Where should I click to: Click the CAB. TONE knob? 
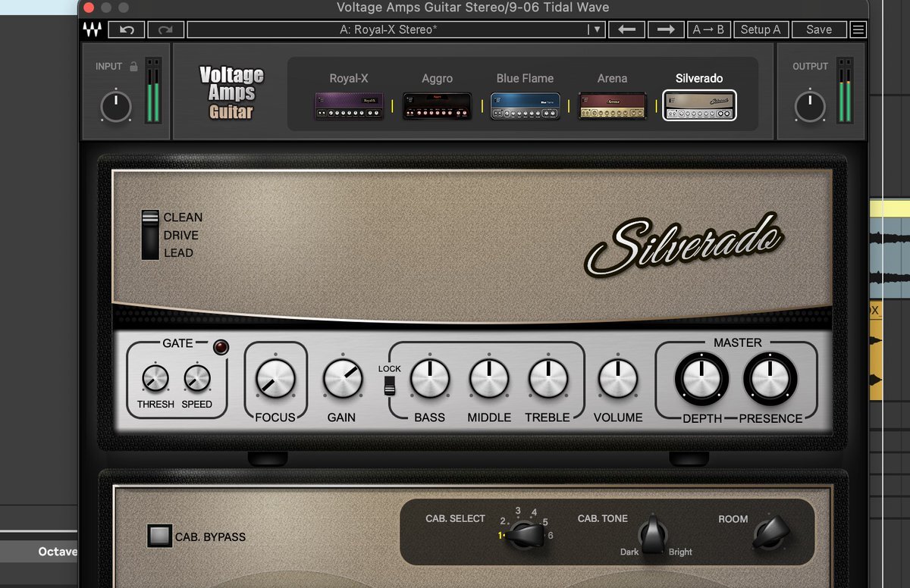pos(654,534)
